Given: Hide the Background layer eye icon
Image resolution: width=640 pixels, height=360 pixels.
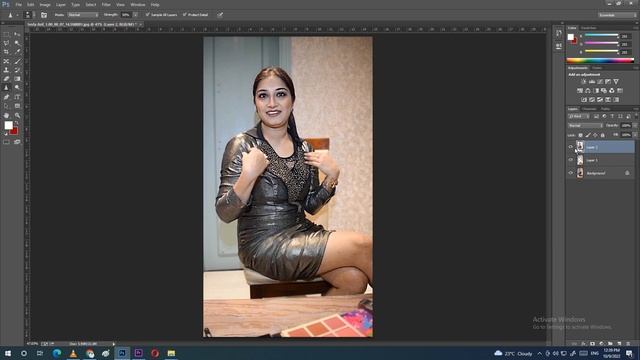Looking at the screenshot, I should point(571,173).
